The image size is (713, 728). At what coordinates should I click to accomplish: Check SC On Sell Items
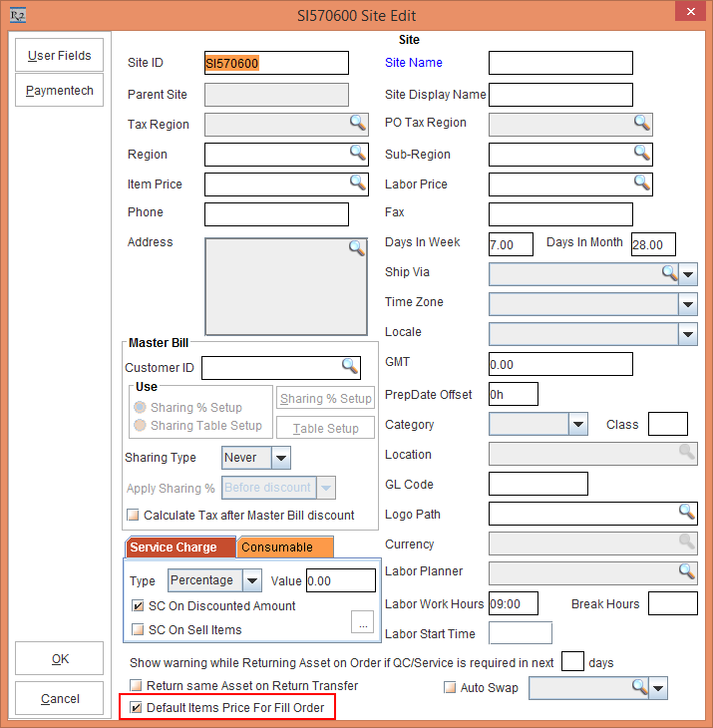tap(138, 629)
